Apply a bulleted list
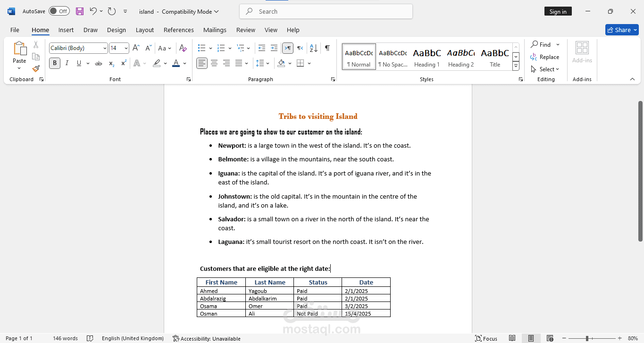The image size is (644, 343). tap(202, 48)
